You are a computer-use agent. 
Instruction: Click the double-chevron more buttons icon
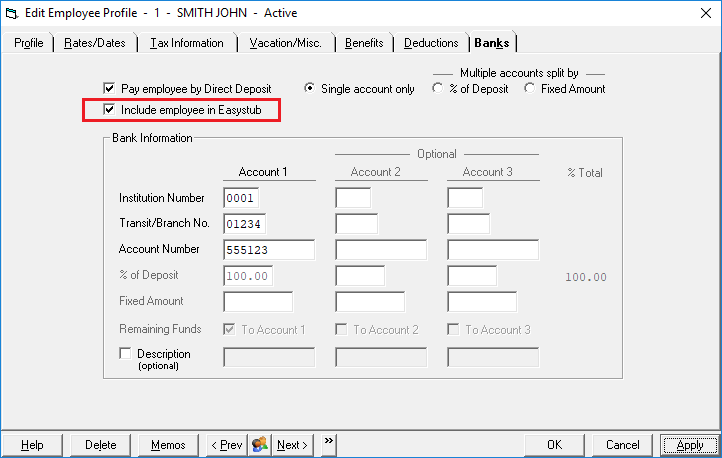coord(328,445)
